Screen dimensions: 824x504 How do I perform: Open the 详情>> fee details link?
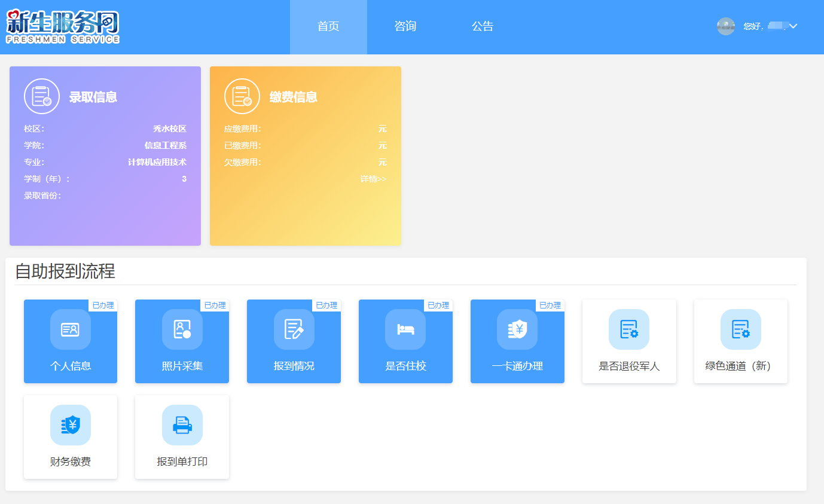(373, 179)
